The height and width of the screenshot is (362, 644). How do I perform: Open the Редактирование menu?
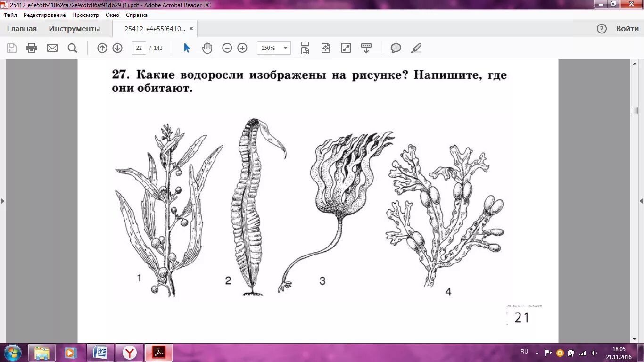[x=45, y=15]
